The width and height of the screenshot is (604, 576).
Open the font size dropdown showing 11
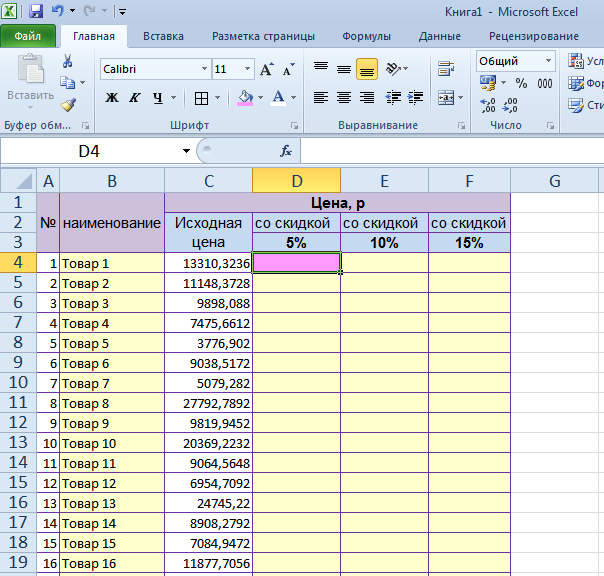click(x=247, y=70)
